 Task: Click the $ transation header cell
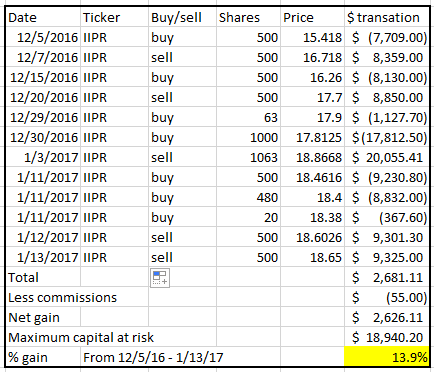(387, 17)
